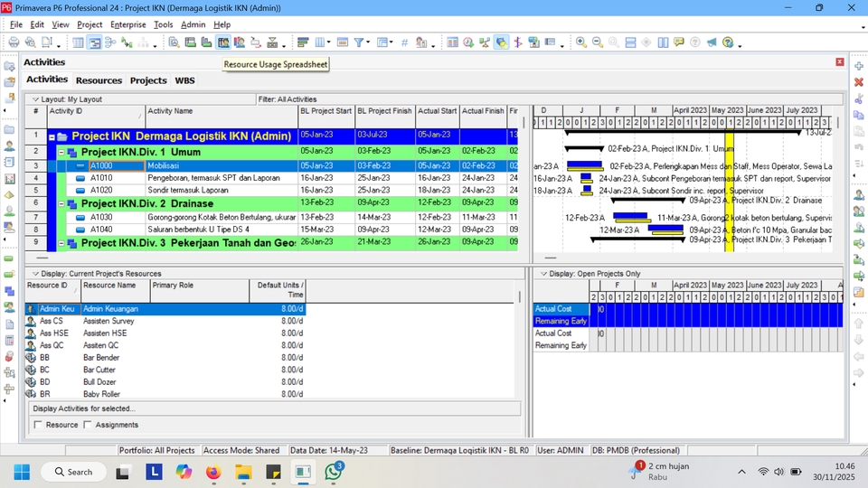
Task: Switch to the Resources tab
Action: [99, 80]
